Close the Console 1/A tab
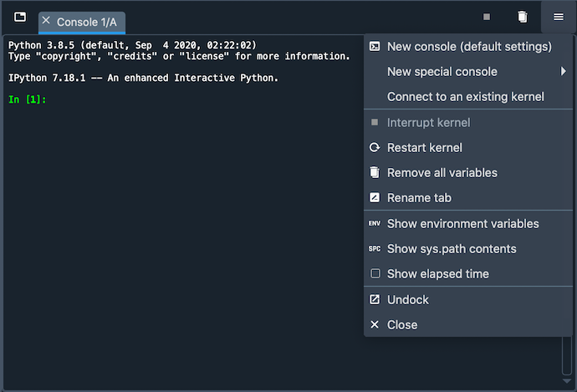The image size is (577, 392). coord(46,20)
